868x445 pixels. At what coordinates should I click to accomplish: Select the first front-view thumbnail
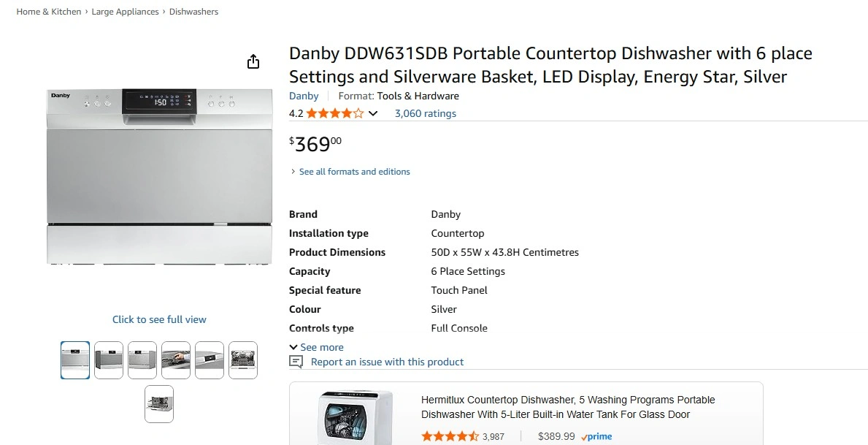tap(75, 360)
